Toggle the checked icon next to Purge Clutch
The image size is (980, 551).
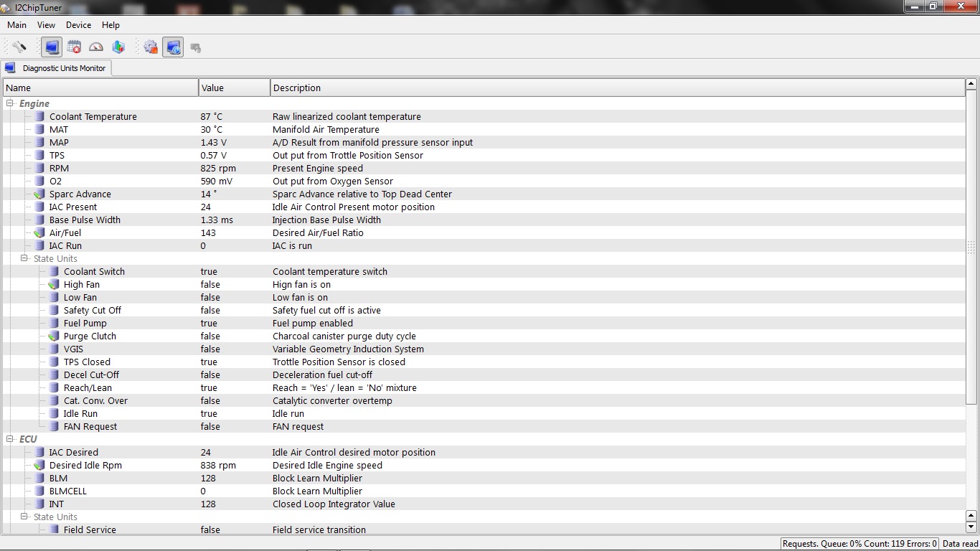(54, 336)
